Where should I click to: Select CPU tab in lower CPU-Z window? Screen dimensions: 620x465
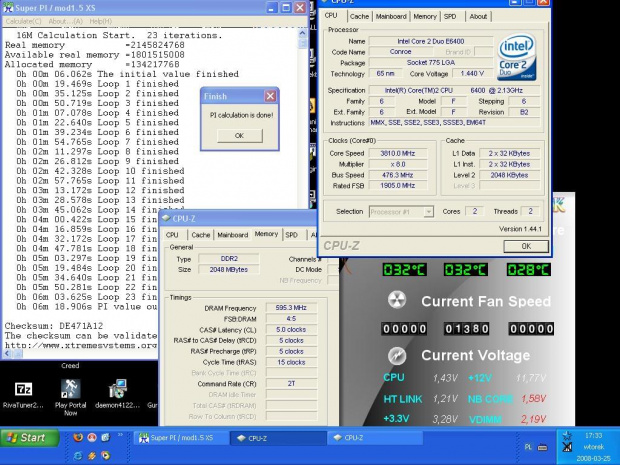point(172,234)
